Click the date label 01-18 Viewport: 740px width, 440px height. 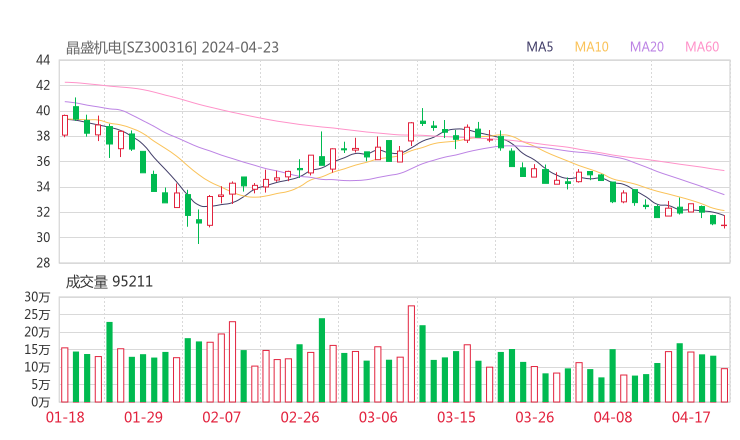pos(65,417)
